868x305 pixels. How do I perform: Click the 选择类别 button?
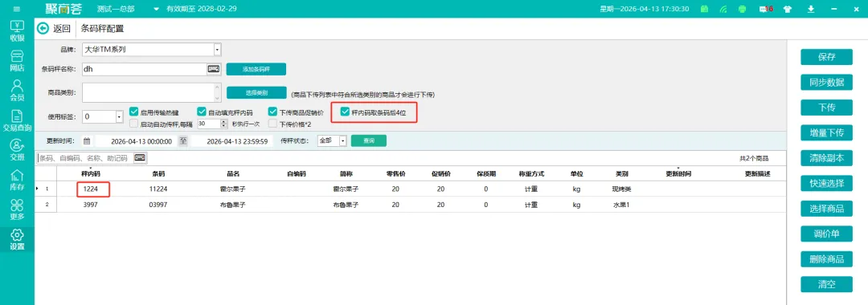tap(256, 92)
